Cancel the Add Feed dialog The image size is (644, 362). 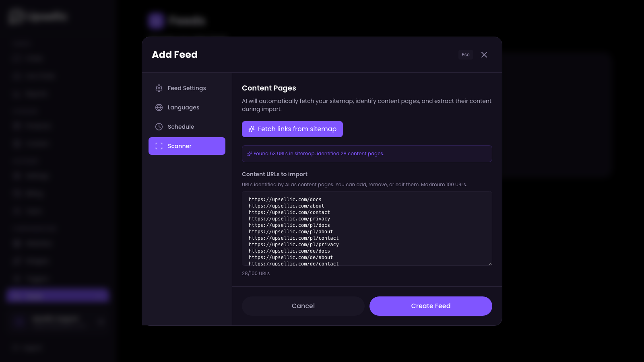[303, 306]
